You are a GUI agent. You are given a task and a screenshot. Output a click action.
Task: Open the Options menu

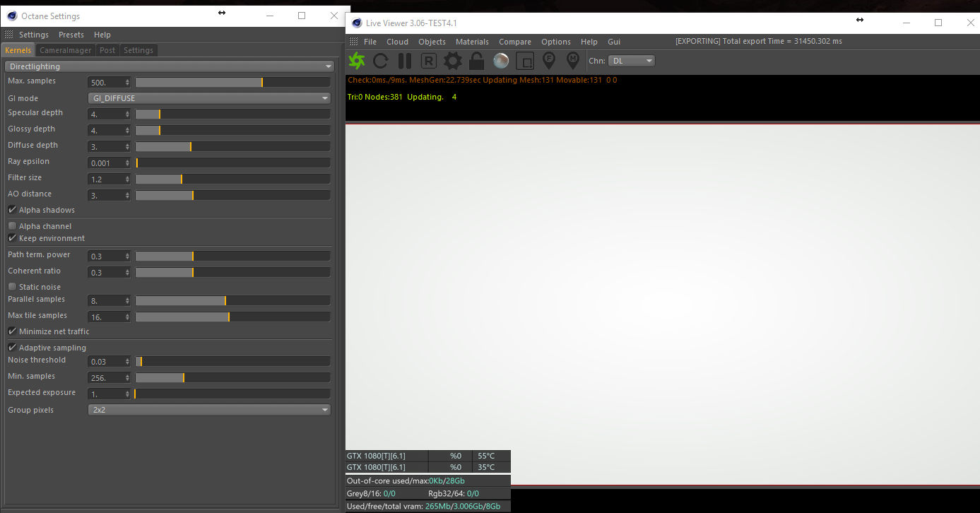tap(556, 42)
